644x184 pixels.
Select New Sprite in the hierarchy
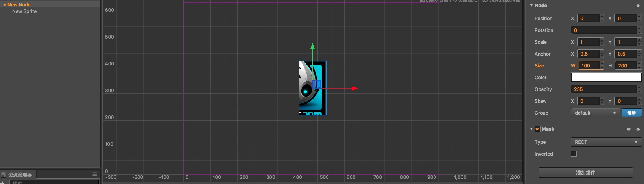[x=24, y=11]
